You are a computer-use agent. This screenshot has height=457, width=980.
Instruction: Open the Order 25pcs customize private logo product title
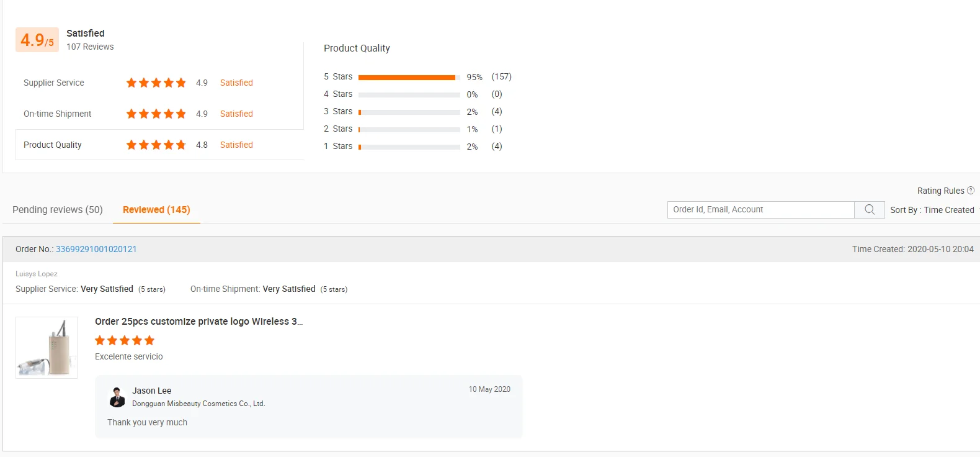coord(198,322)
